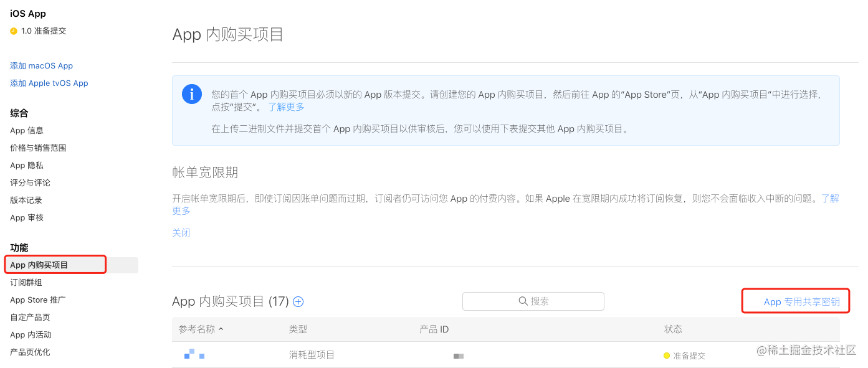Click the yellow 准备提交 status dot in the table row
Viewport: 868px width, 368px height.
[x=666, y=356]
